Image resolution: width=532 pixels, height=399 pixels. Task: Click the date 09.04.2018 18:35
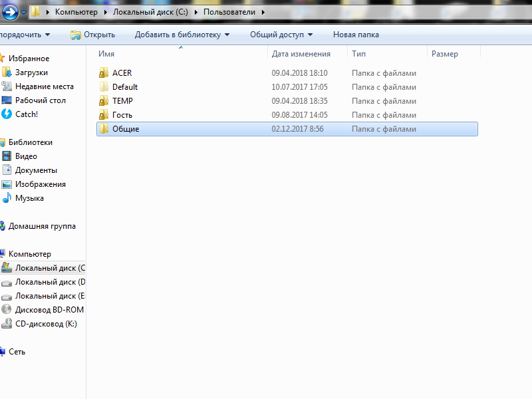pyautogui.click(x=300, y=101)
